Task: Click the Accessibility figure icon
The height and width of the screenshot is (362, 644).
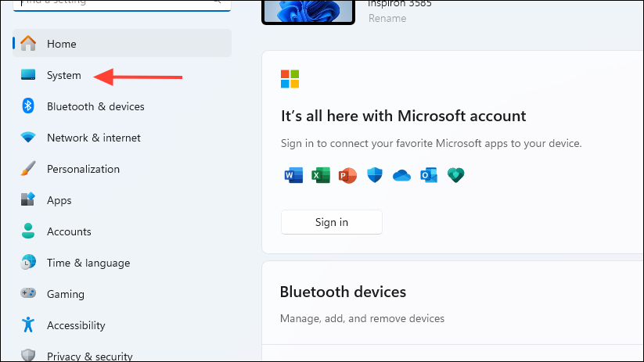Action: pyautogui.click(x=28, y=324)
